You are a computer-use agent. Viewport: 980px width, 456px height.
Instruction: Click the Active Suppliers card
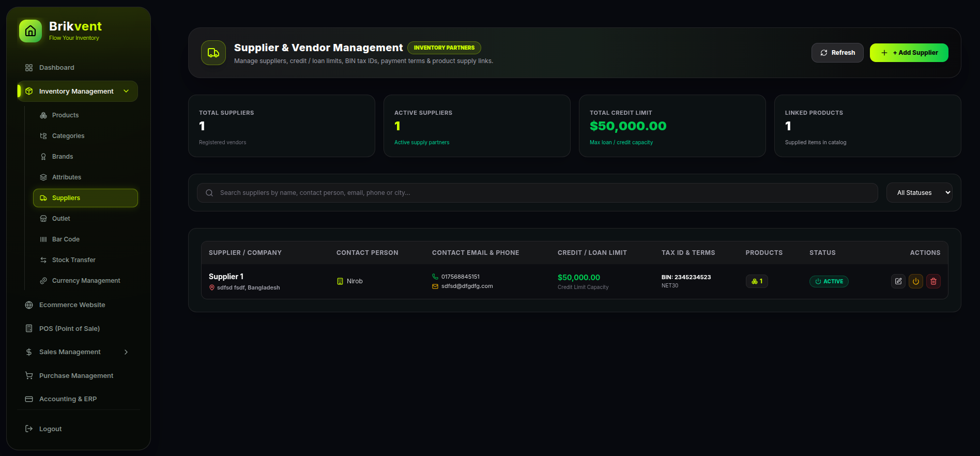pos(477,126)
